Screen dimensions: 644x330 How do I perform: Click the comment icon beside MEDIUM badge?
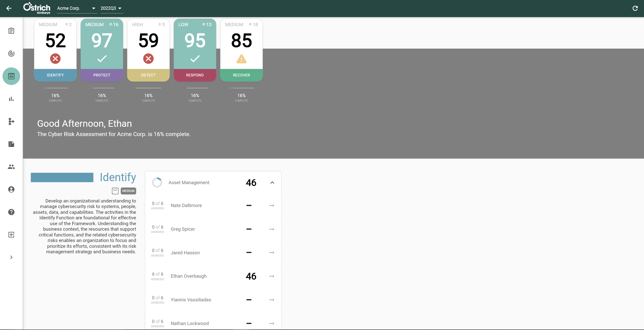click(x=115, y=191)
